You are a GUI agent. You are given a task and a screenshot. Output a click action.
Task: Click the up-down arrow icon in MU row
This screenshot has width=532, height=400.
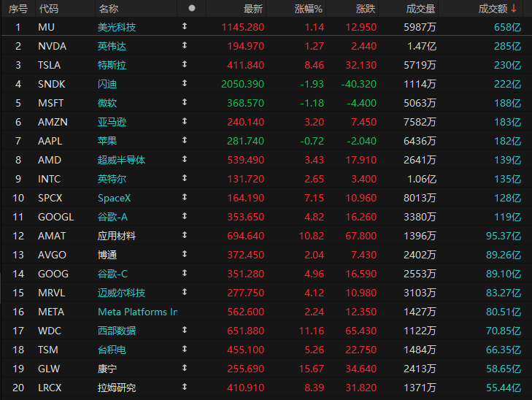pyautogui.click(x=185, y=26)
